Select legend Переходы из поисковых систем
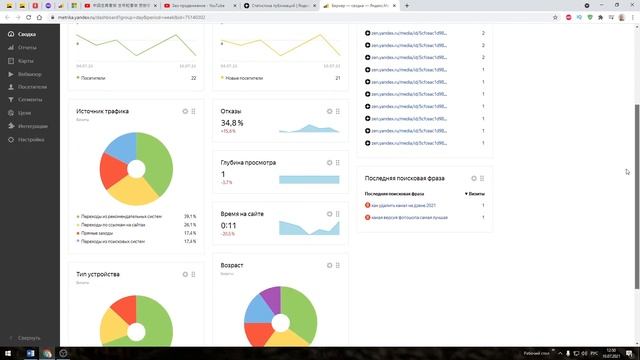 (x=113, y=242)
